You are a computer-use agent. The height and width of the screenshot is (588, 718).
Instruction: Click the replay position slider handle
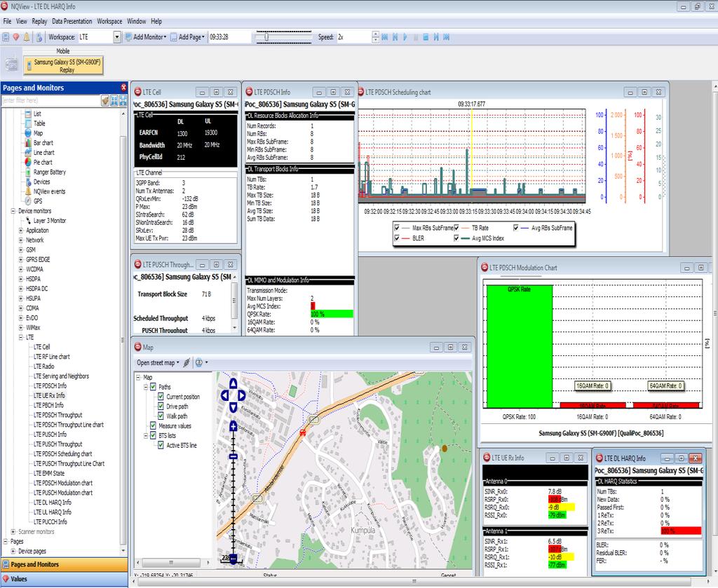[266, 37]
